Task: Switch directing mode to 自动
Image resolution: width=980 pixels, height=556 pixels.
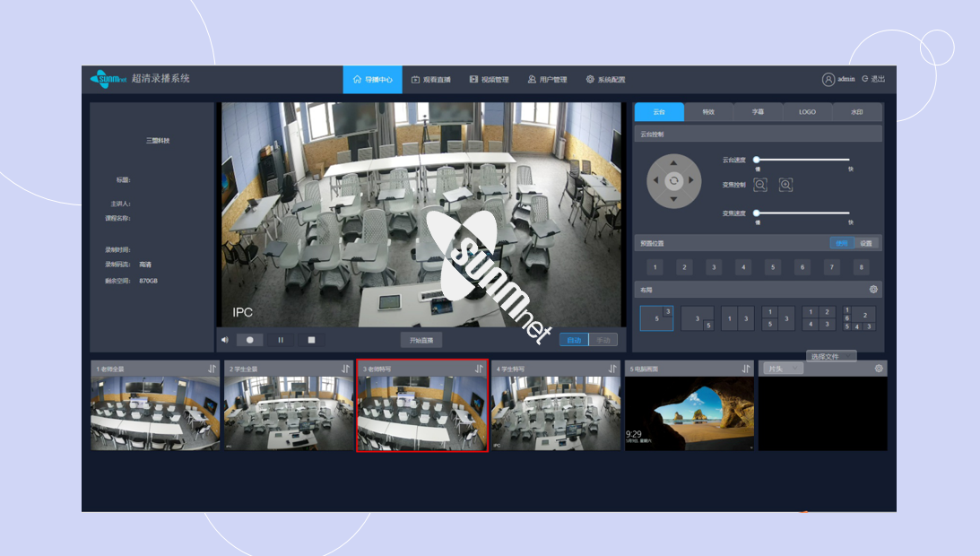Action: 574,340
